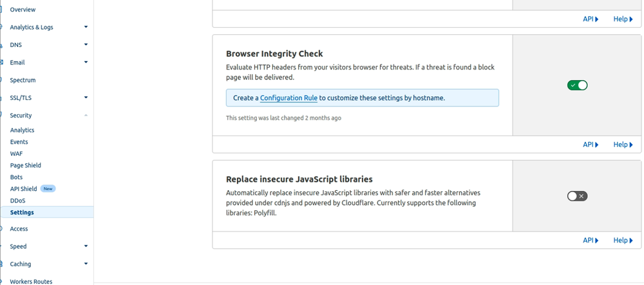This screenshot has height=285, width=644.
Task: Navigate to the Overview page
Action: (x=23, y=10)
